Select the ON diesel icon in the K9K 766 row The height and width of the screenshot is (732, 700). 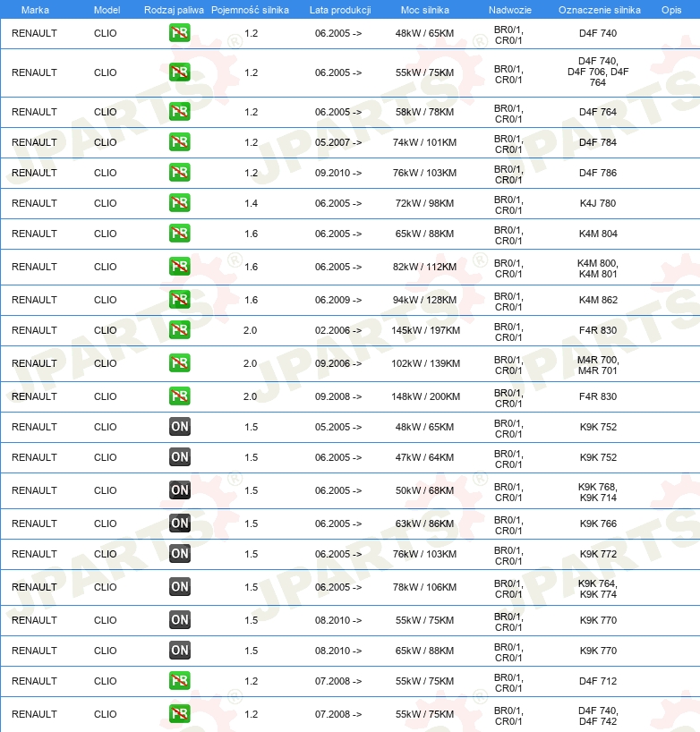coord(179,523)
